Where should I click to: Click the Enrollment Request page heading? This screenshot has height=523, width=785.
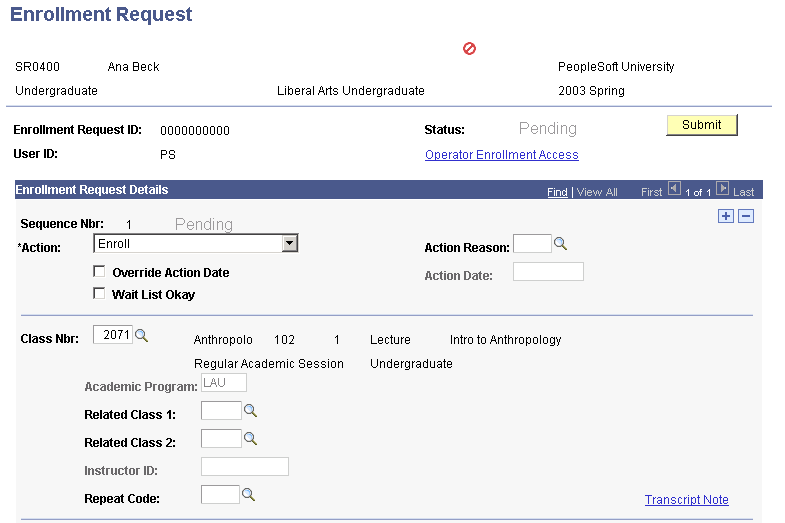pos(101,14)
